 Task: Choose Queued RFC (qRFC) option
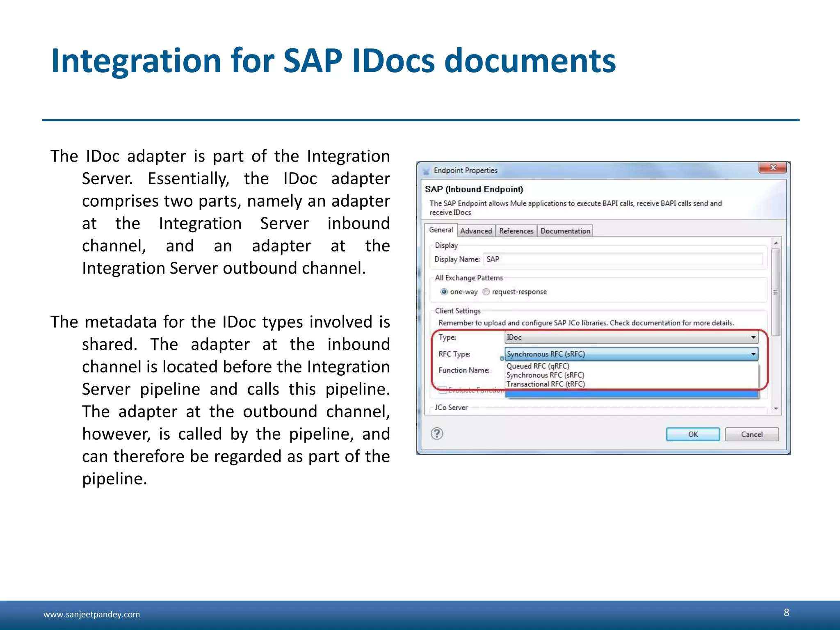(x=538, y=366)
